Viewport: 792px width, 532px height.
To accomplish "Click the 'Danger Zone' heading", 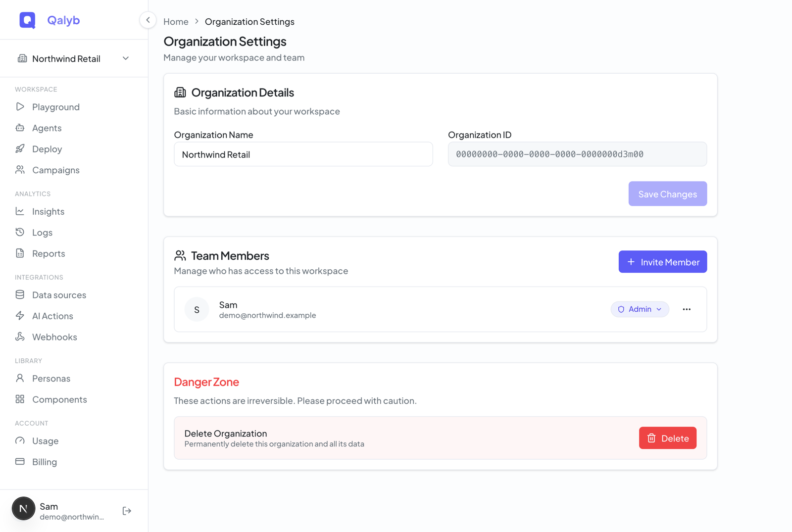I will (x=206, y=382).
